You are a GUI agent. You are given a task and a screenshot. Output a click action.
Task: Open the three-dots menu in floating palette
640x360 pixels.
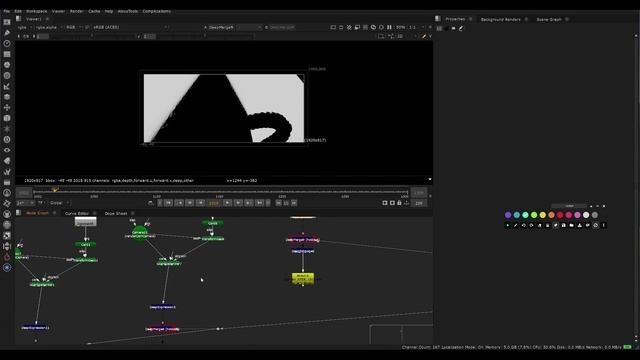604,225
